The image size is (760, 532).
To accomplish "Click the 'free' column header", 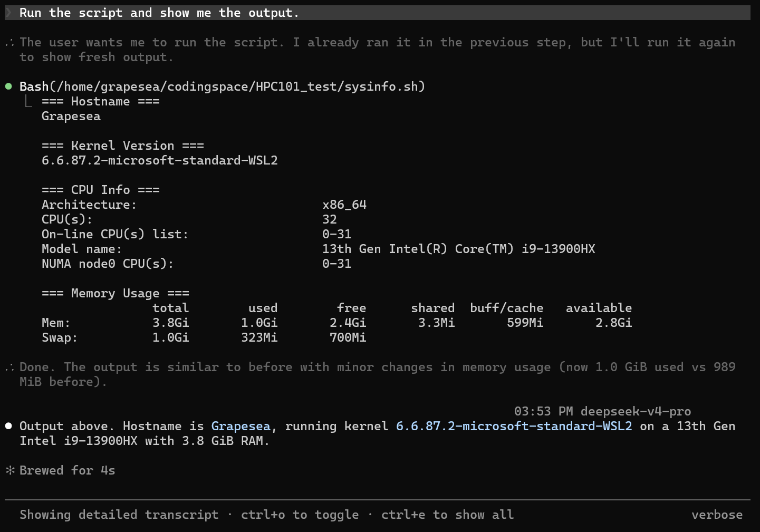I will [352, 308].
